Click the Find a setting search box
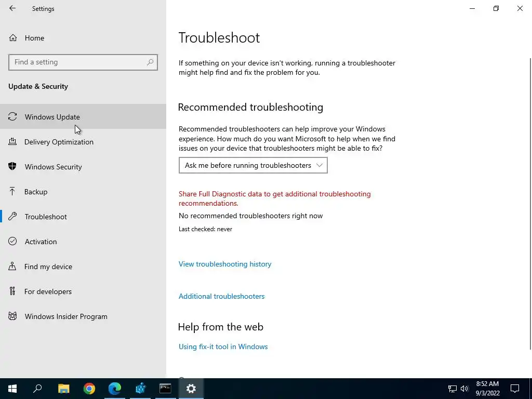The height and width of the screenshot is (399, 532). coord(83,62)
